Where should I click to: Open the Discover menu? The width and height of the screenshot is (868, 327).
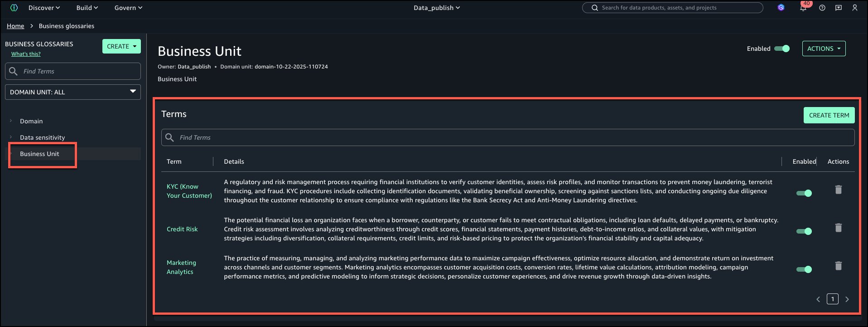(x=44, y=8)
